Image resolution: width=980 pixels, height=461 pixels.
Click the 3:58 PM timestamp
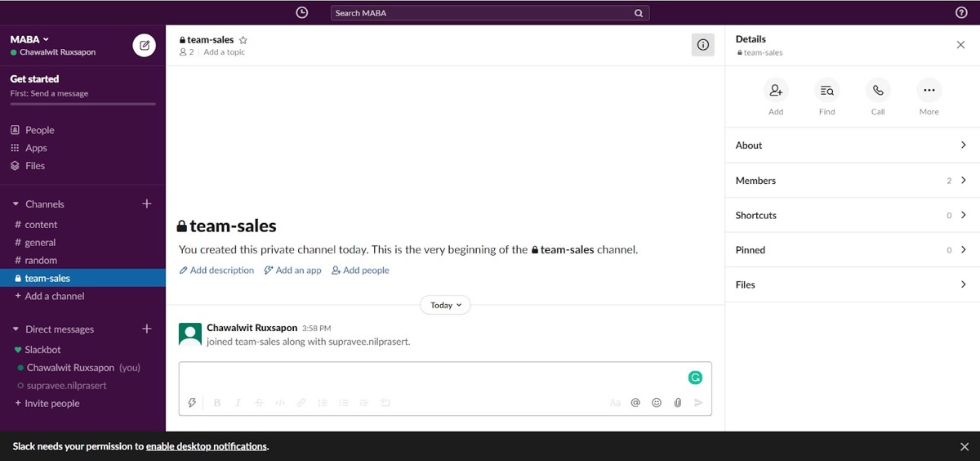tap(316, 329)
